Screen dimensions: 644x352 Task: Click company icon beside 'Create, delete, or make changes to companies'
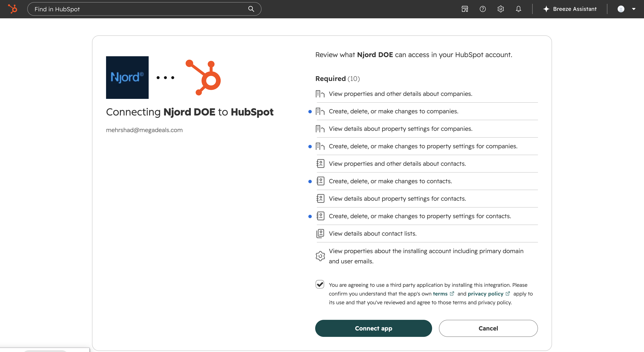[x=320, y=111]
